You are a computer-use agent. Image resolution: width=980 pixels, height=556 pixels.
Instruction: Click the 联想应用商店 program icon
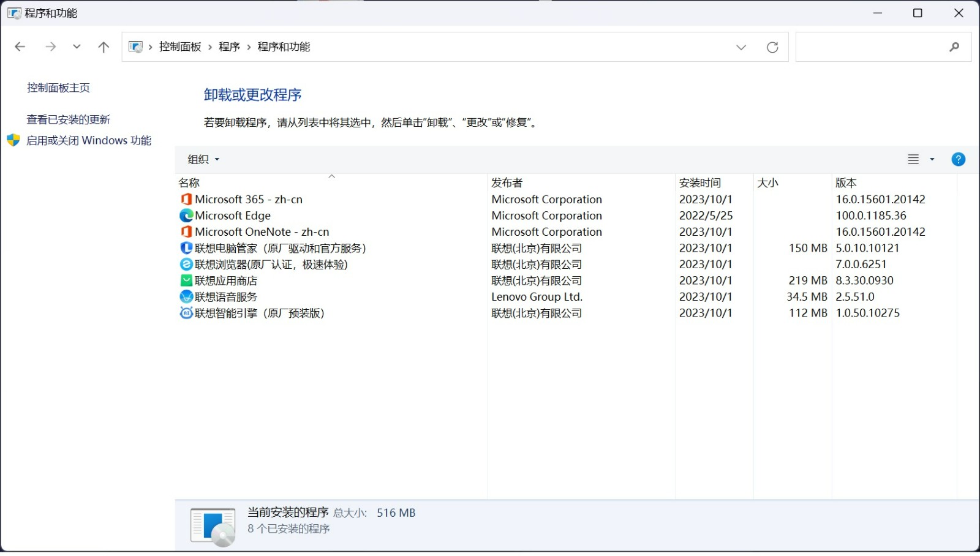tap(186, 280)
